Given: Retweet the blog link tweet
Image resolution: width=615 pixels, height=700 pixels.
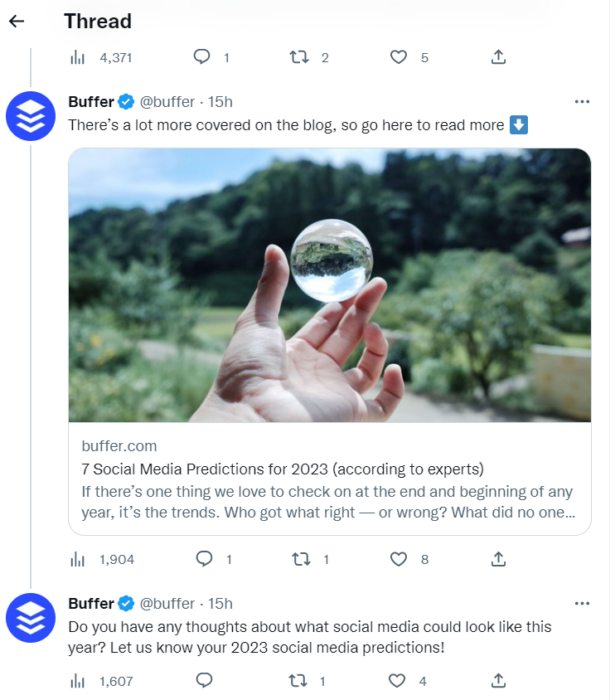Looking at the screenshot, I should [301, 559].
